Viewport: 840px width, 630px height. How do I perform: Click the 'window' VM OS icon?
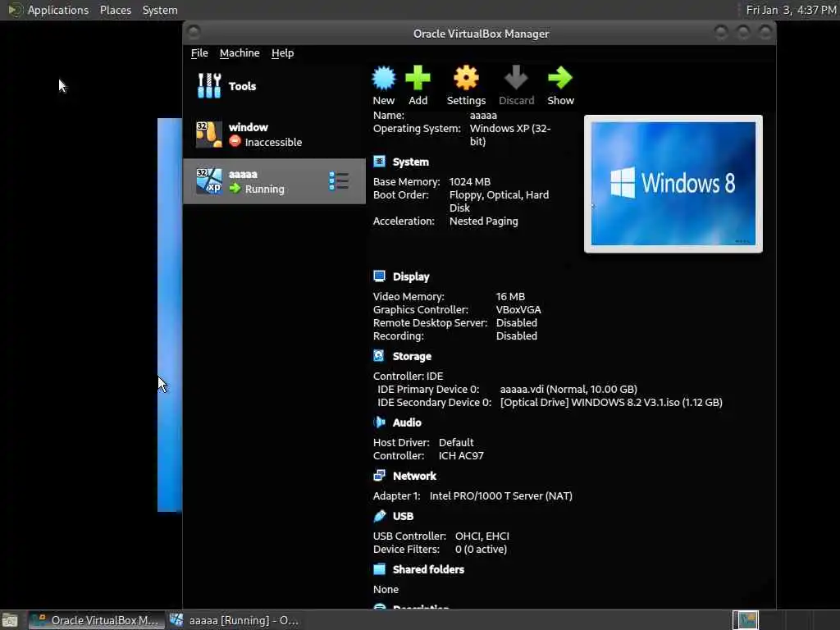coord(209,134)
